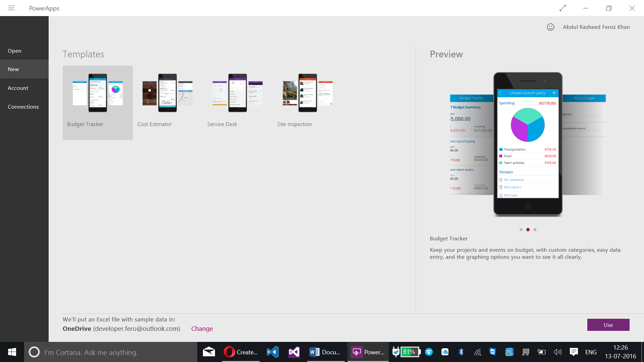Image resolution: width=644 pixels, height=362 pixels.
Task: Click the power battery tray icon
Action: 541,352
